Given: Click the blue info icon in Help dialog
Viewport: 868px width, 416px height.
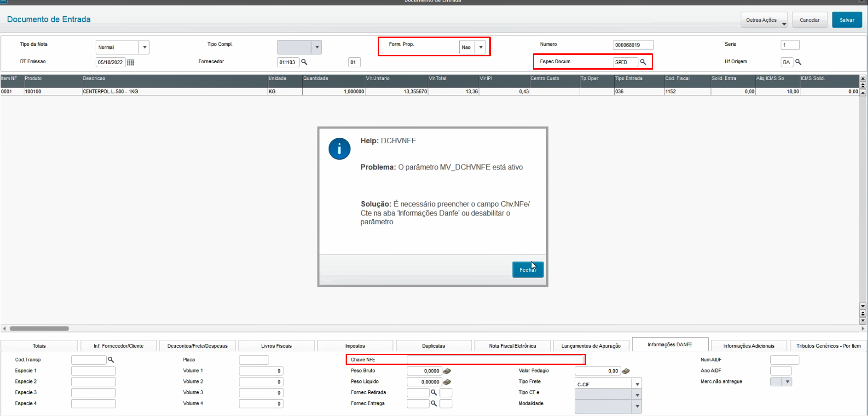Looking at the screenshot, I should point(340,149).
